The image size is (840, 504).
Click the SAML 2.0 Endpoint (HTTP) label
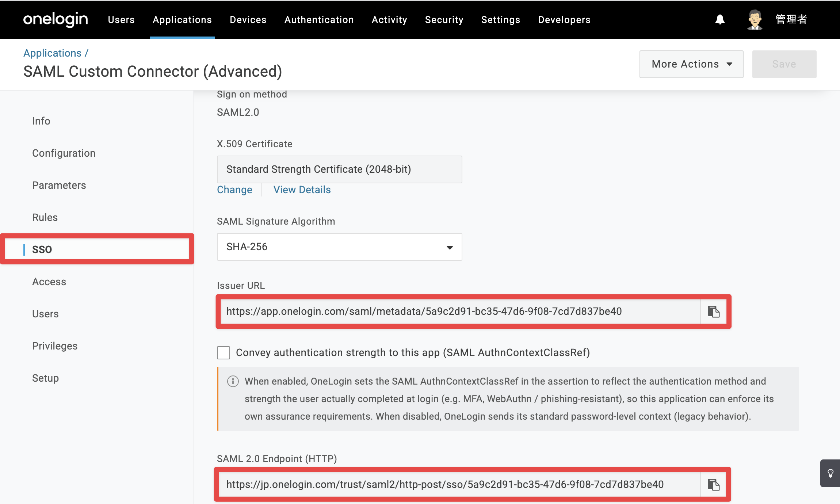tap(277, 459)
